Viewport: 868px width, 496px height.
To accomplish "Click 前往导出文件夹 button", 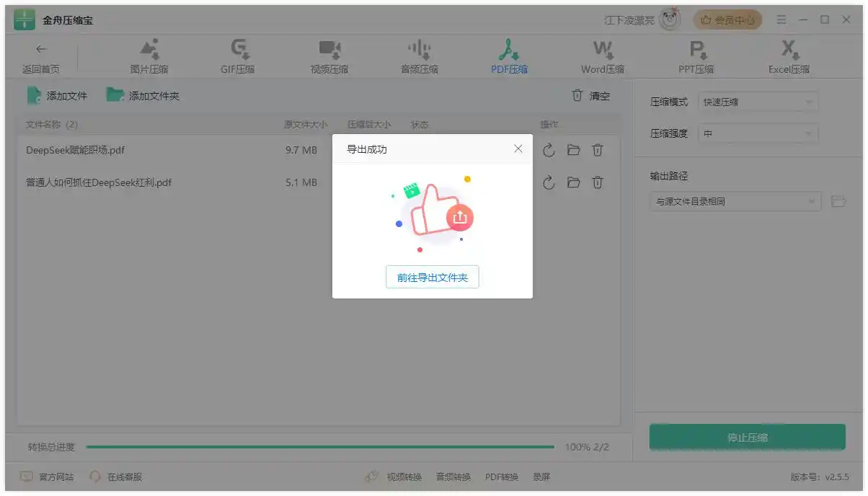I will [x=433, y=277].
